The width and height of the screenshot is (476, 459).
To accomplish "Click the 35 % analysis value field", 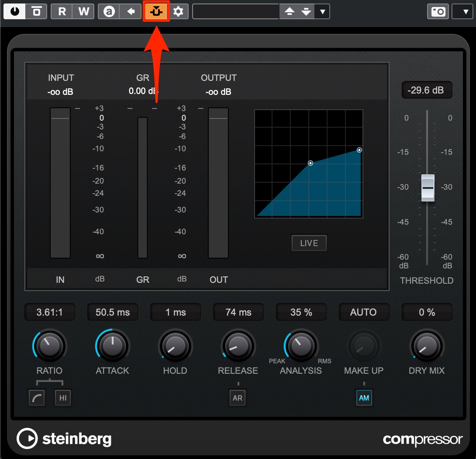I will tap(301, 312).
